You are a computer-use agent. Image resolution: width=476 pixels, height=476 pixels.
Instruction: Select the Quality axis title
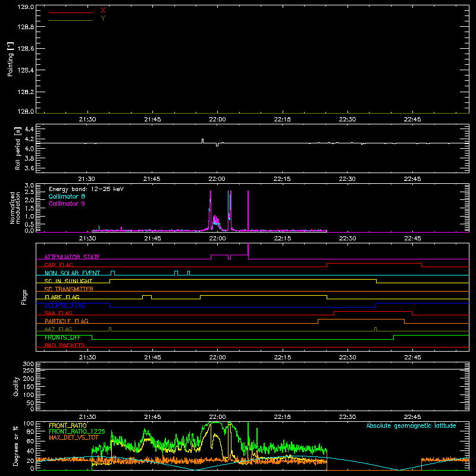click(16, 386)
